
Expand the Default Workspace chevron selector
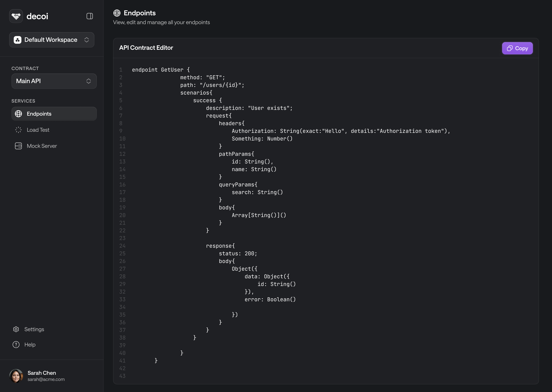[x=86, y=40]
